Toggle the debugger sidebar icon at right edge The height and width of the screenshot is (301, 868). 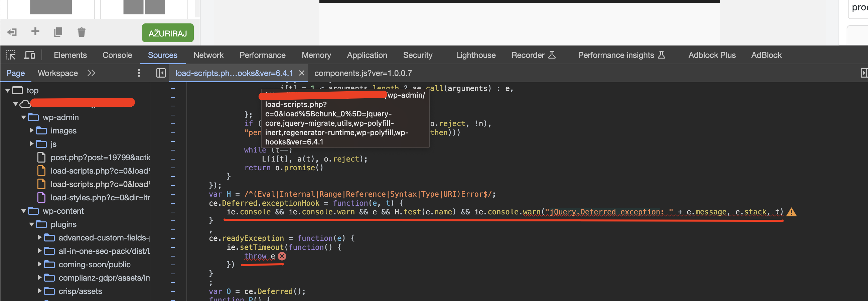pos(864,73)
